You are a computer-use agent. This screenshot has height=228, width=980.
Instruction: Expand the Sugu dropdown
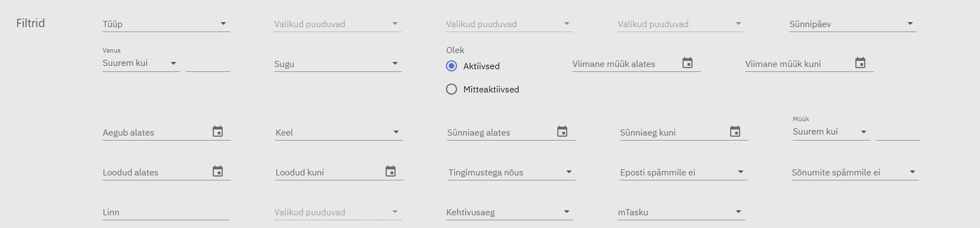tap(337, 64)
